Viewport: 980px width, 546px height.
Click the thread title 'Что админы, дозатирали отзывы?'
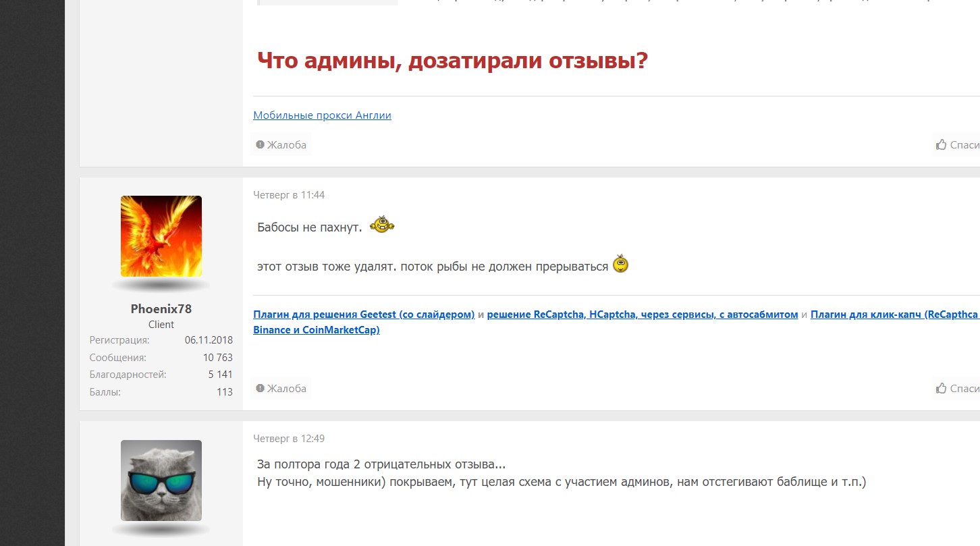pyautogui.click(x=451, y=60)
